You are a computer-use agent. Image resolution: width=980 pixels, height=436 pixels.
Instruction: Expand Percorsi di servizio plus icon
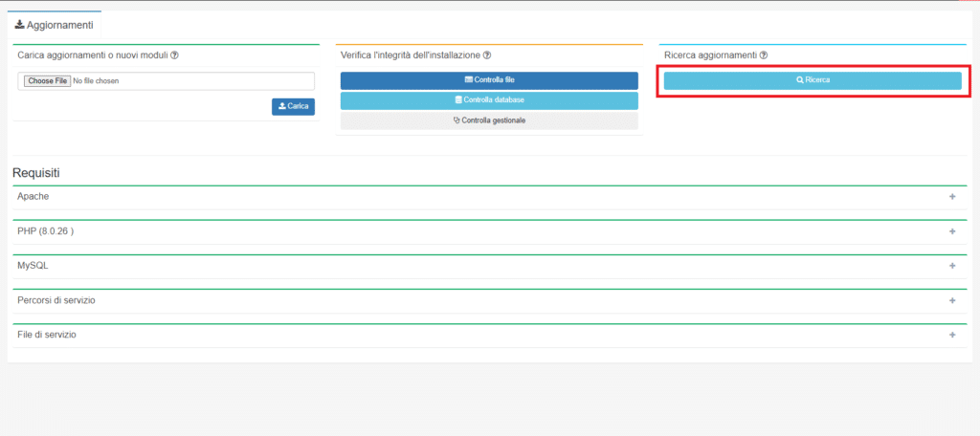952,300
